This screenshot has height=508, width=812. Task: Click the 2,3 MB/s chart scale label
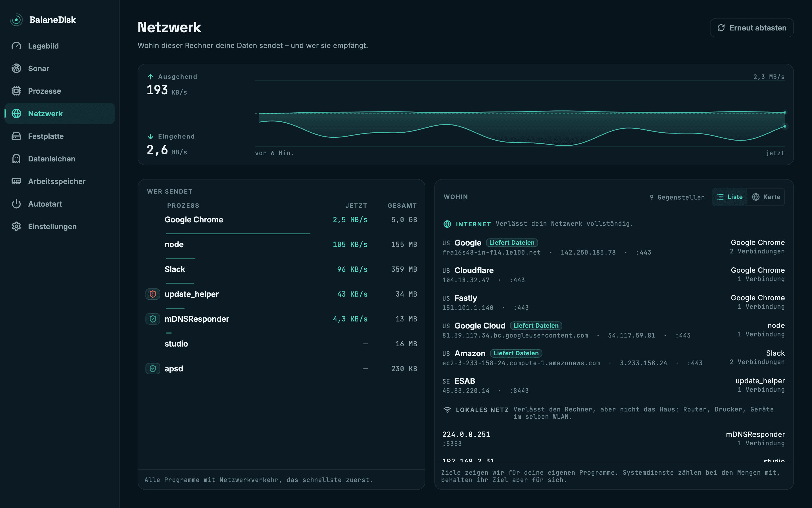(769, 77)
